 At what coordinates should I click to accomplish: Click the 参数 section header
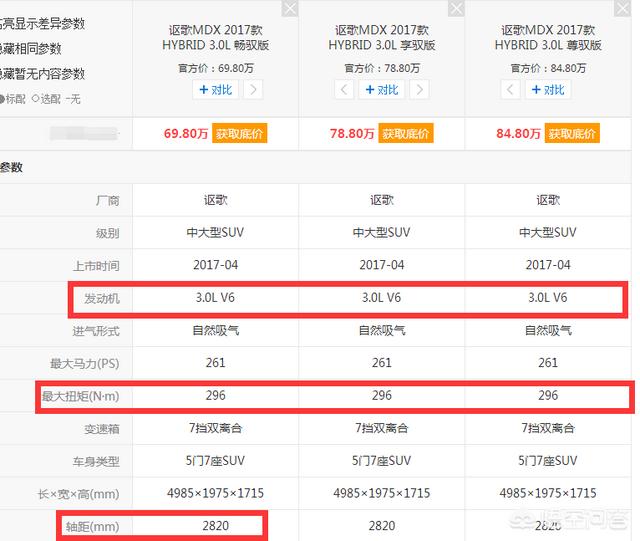11,167
